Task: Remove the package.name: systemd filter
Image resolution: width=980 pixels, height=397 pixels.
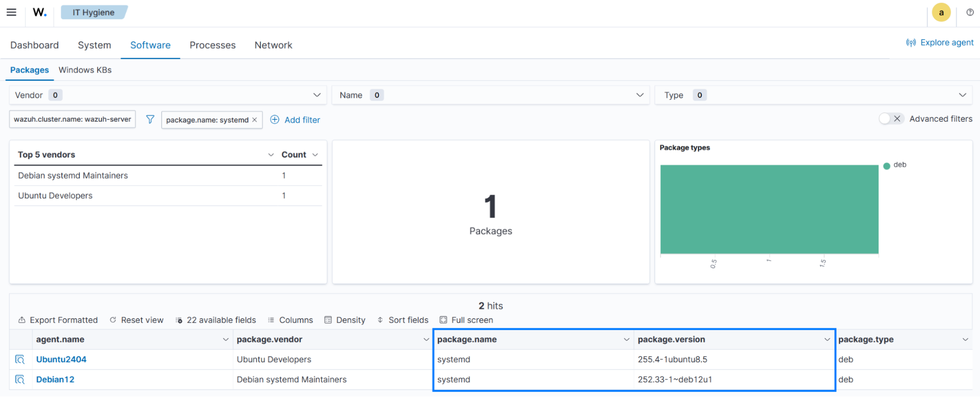Action: point(254,120)
